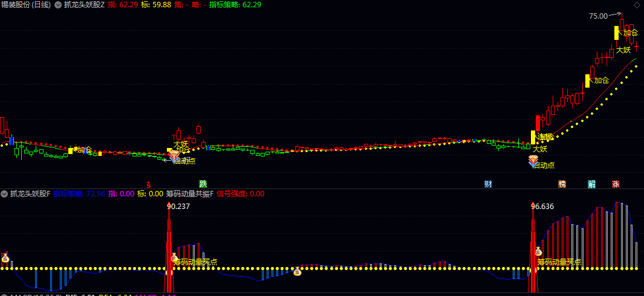Click the 抓龙头妖股Z indicator name

coord(84,5)
